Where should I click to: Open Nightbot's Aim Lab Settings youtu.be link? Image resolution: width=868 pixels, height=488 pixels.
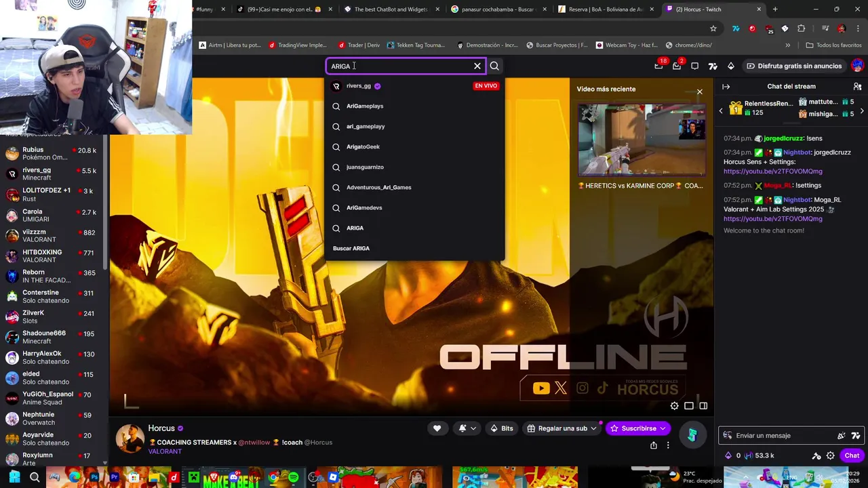[x=772, y=219]
